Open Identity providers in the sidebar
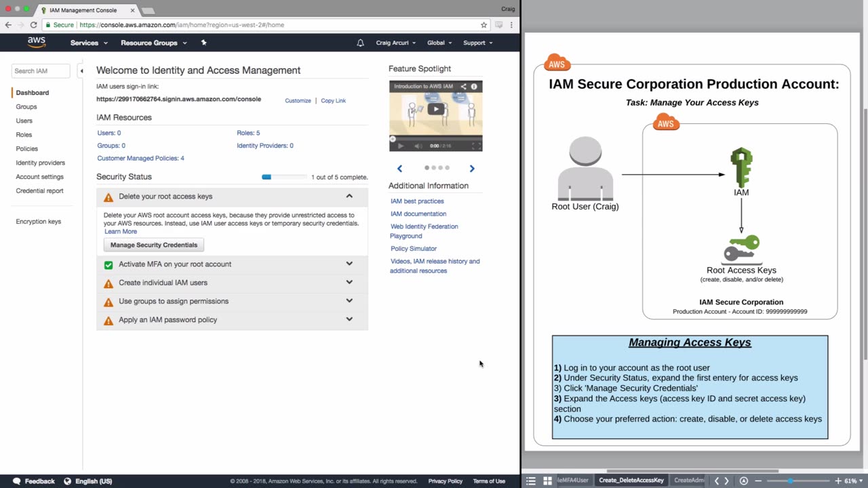This screenshot has height=488, width=868. pyautogui.click(x=41, y=163)
